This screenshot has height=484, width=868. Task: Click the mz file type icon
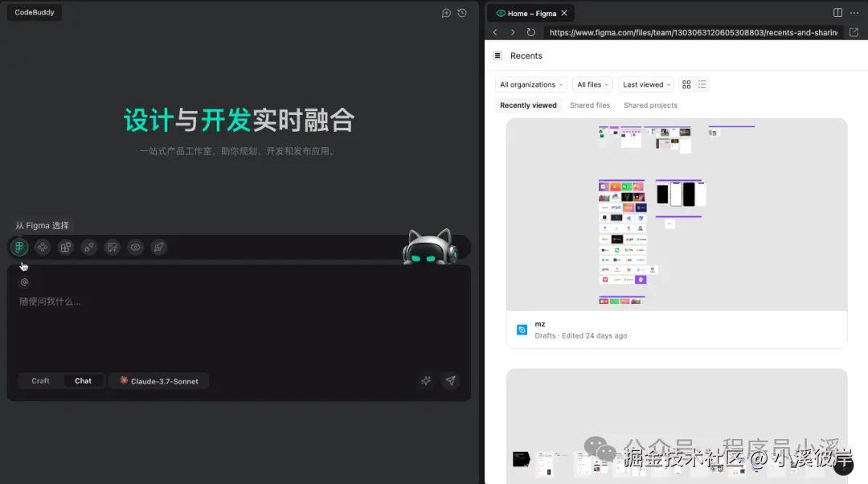coord(522,330)
